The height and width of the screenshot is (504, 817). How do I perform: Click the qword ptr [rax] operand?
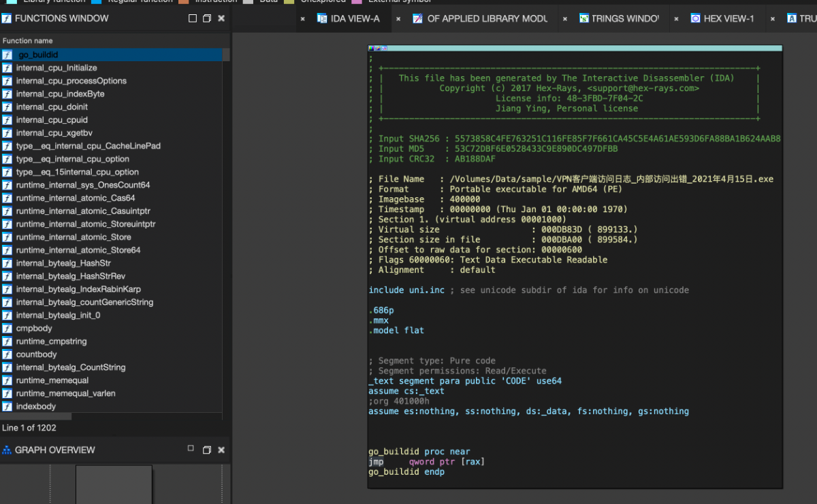point(447,462)
